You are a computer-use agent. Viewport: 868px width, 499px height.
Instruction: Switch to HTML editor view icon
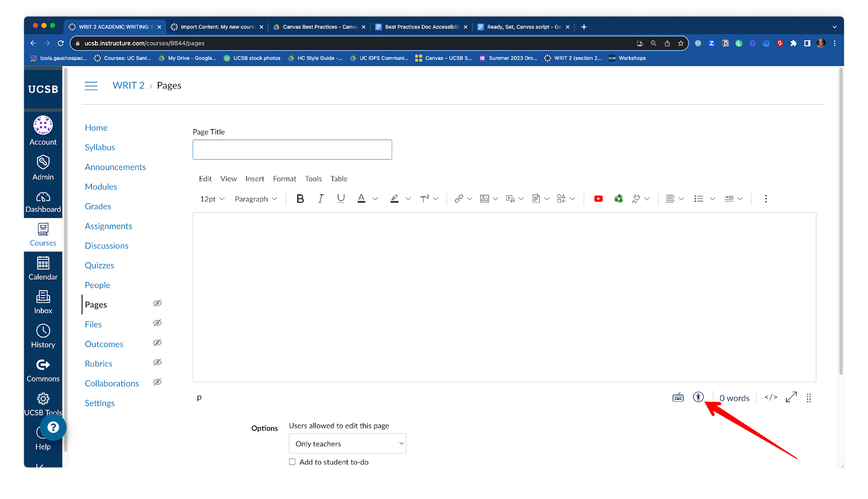click(x=771, y=397)
